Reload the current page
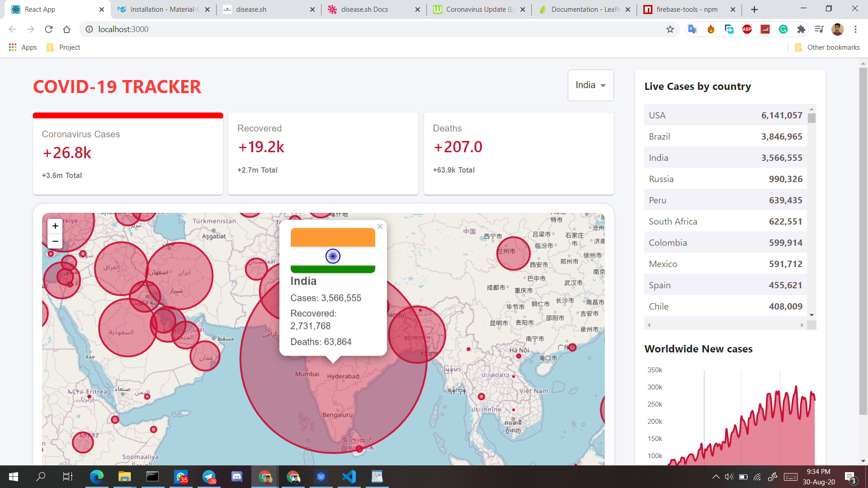The height and width of the screenshot is (488, 868). [49, 29]
